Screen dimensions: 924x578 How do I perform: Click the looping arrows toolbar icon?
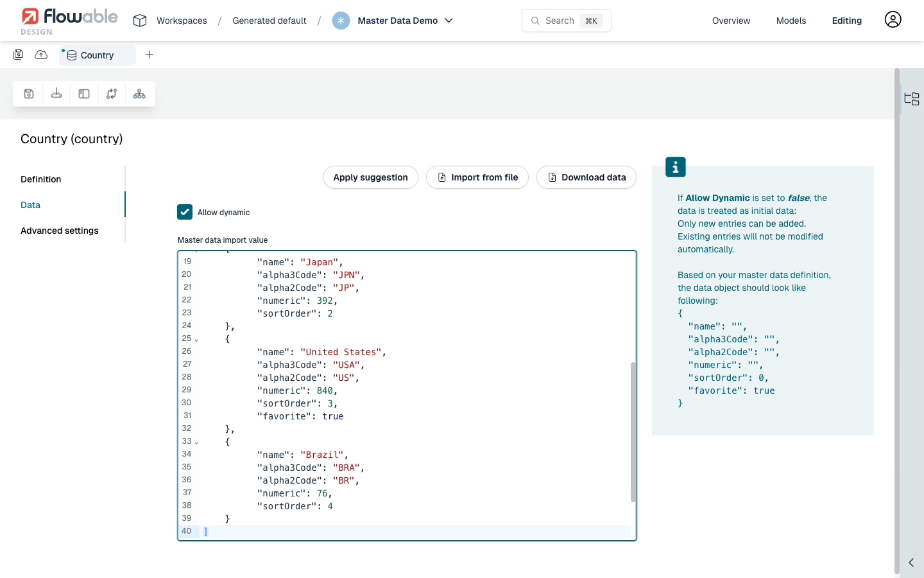click(112, 94)
